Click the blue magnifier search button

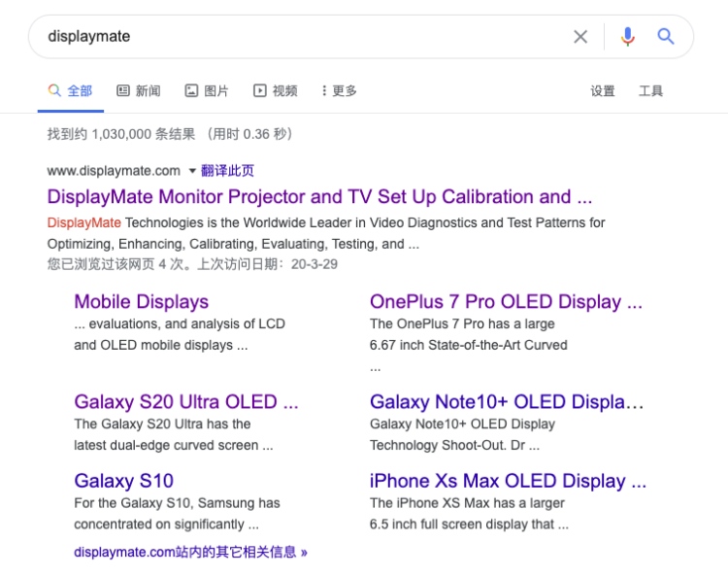666,37
